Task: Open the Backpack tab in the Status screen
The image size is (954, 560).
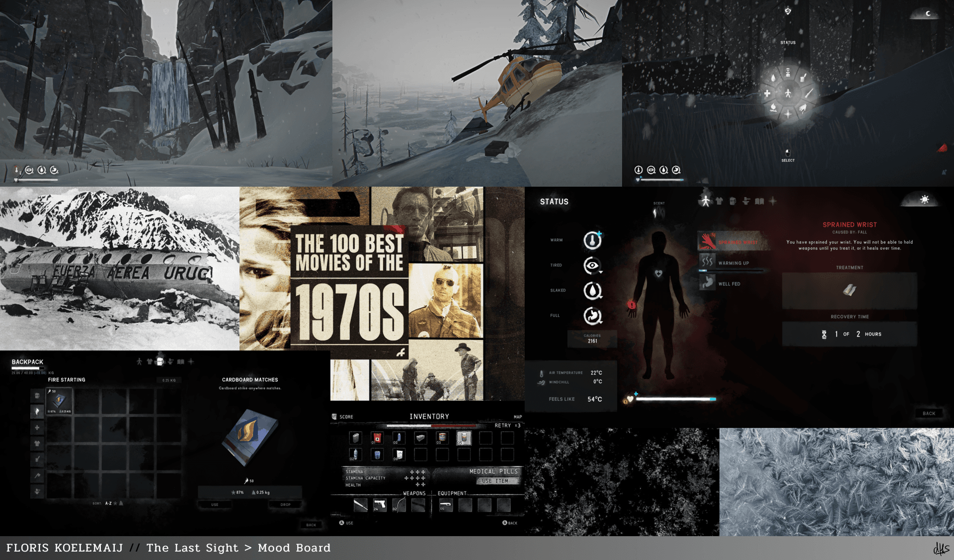Action: click(x=732, y=201)
